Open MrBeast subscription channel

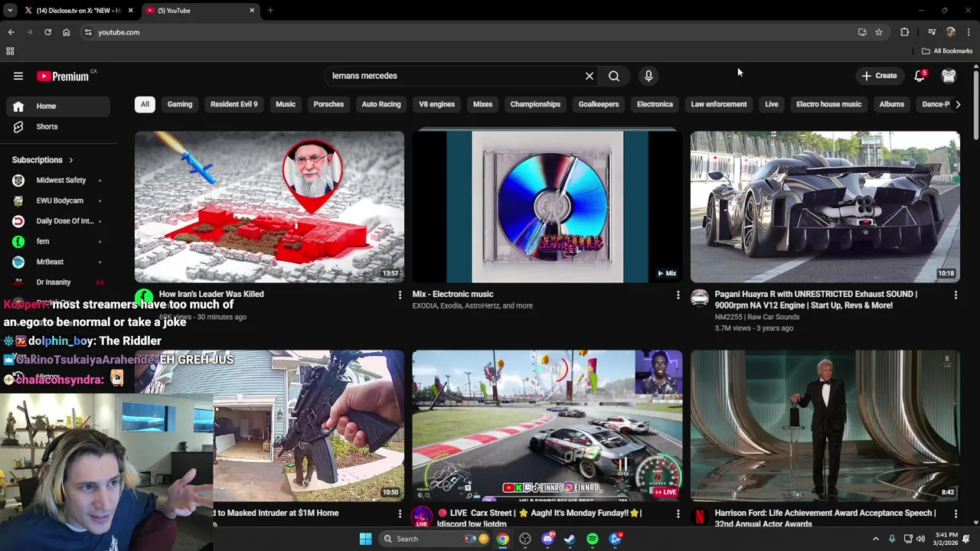click(58, 262)
